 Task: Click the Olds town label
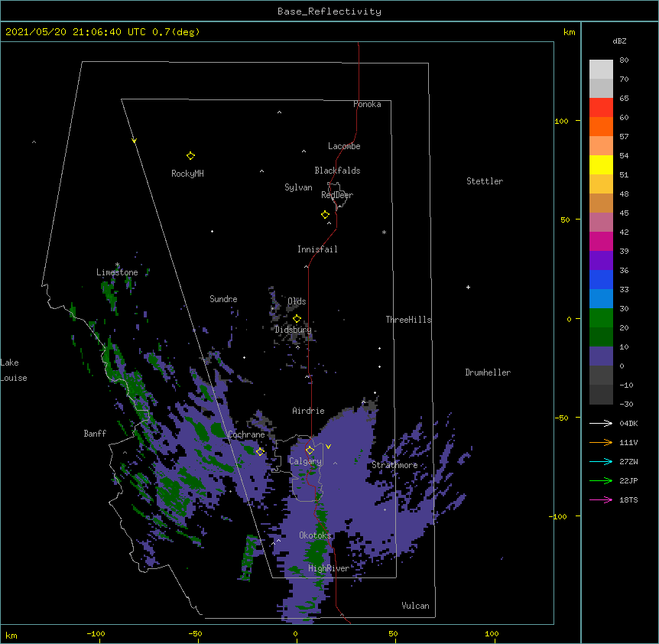297,301
